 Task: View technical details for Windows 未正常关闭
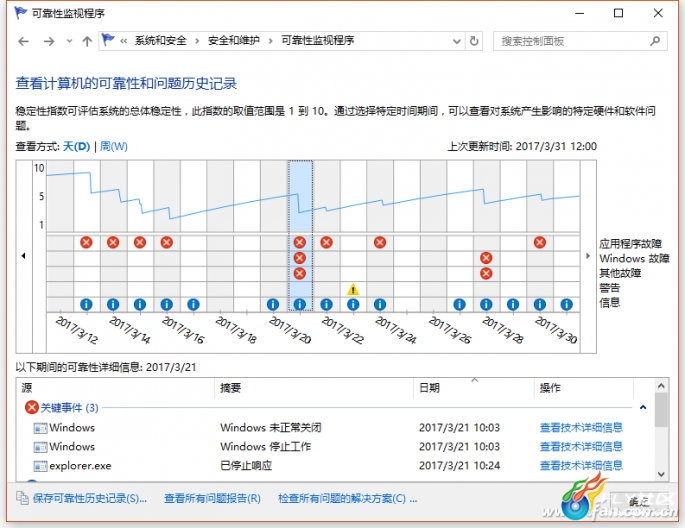tap(581, 428)
